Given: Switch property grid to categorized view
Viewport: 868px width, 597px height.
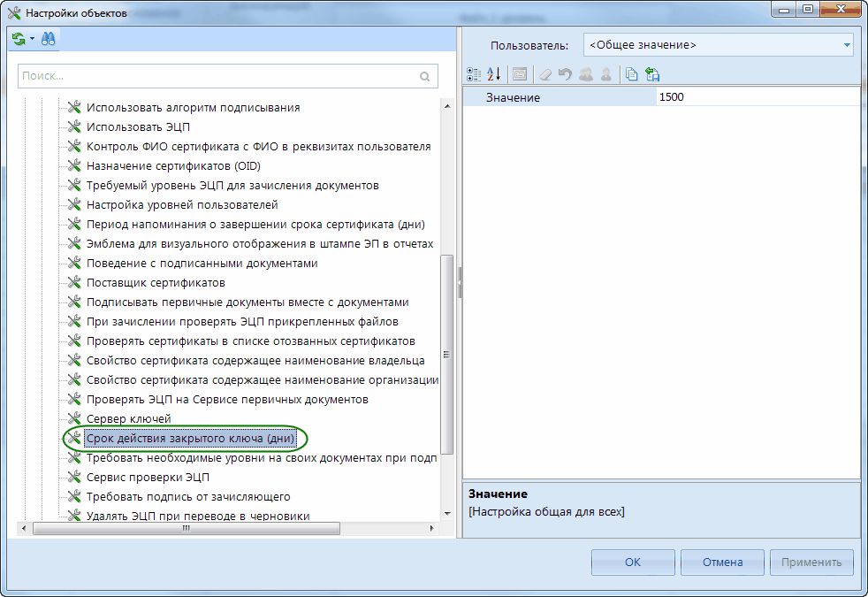Looking at the screenshot, I should coord(473,74).
